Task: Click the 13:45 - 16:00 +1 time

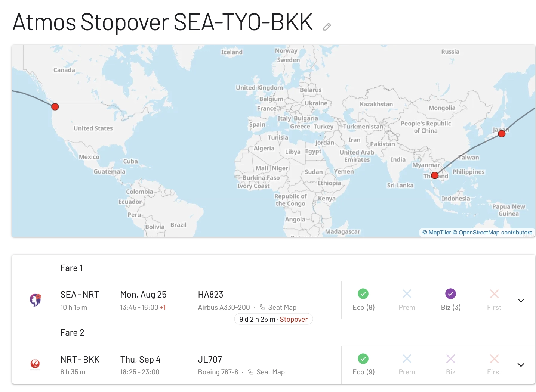Action: 143,307
